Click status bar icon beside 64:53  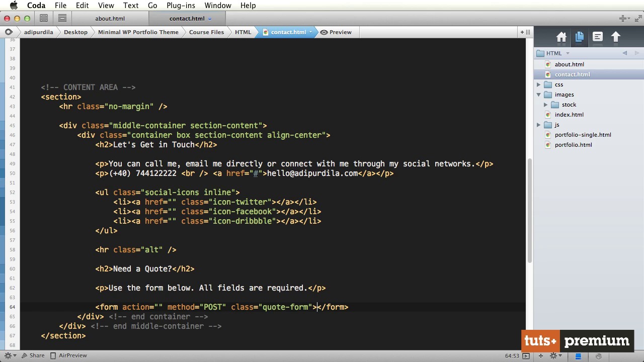pyautogui.click(x=526, y=356)
